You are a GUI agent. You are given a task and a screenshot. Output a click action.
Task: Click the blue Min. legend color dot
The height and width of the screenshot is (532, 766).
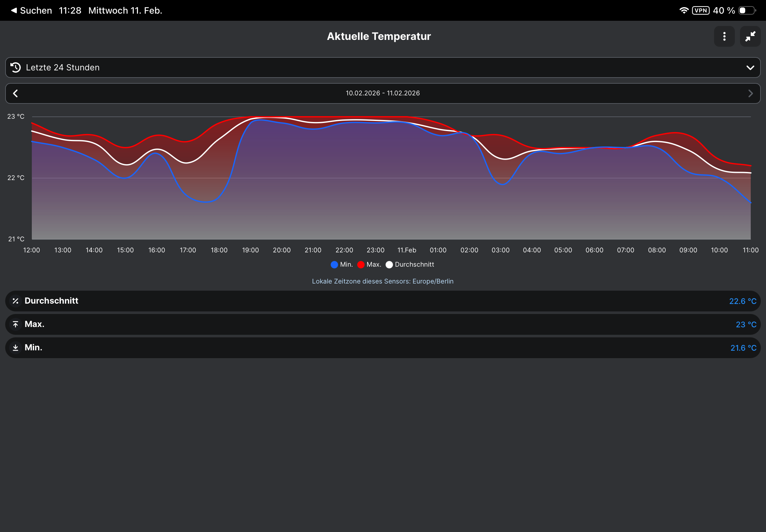pyautogui.click(x=334, y=265)
